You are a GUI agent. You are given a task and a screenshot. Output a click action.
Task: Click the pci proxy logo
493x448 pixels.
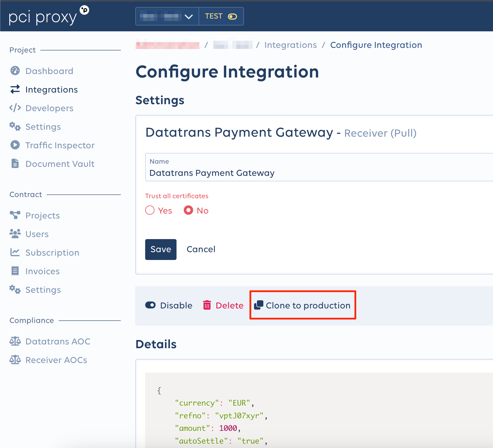(x=49, y=16)
